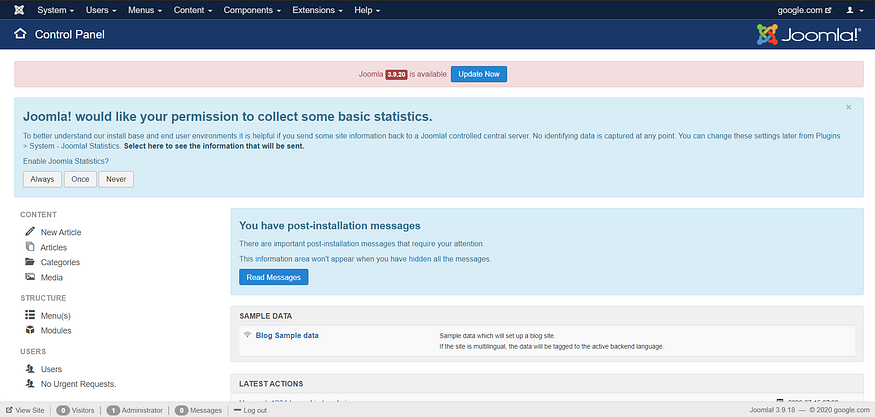Click the Update Now button

click(479, 74)
